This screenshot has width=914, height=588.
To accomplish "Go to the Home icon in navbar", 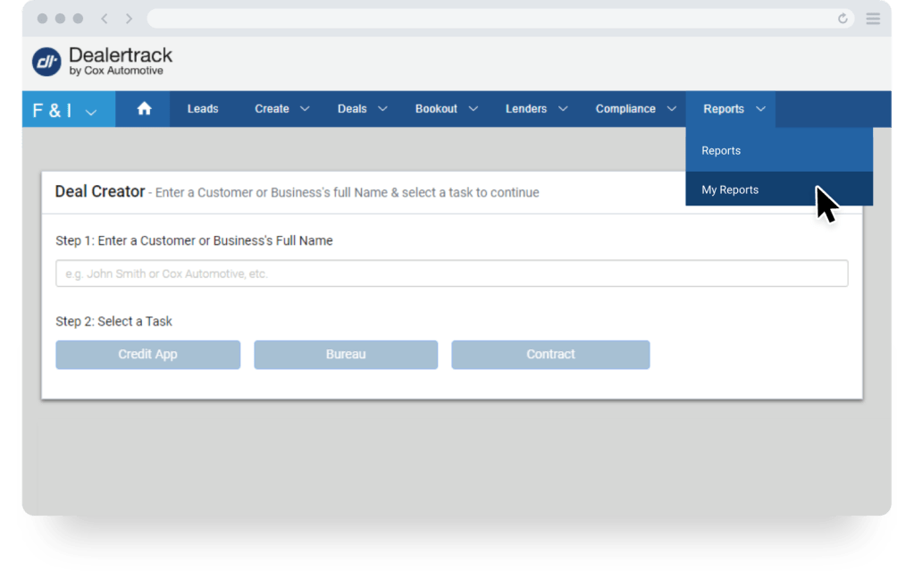I will (144, 109).
